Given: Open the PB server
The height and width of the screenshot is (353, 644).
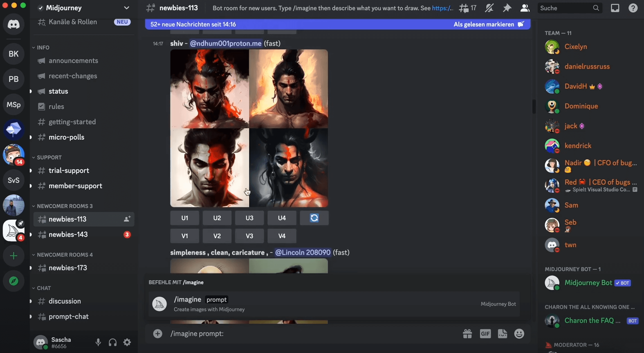Looking at the screenshot, I should 14,79.
